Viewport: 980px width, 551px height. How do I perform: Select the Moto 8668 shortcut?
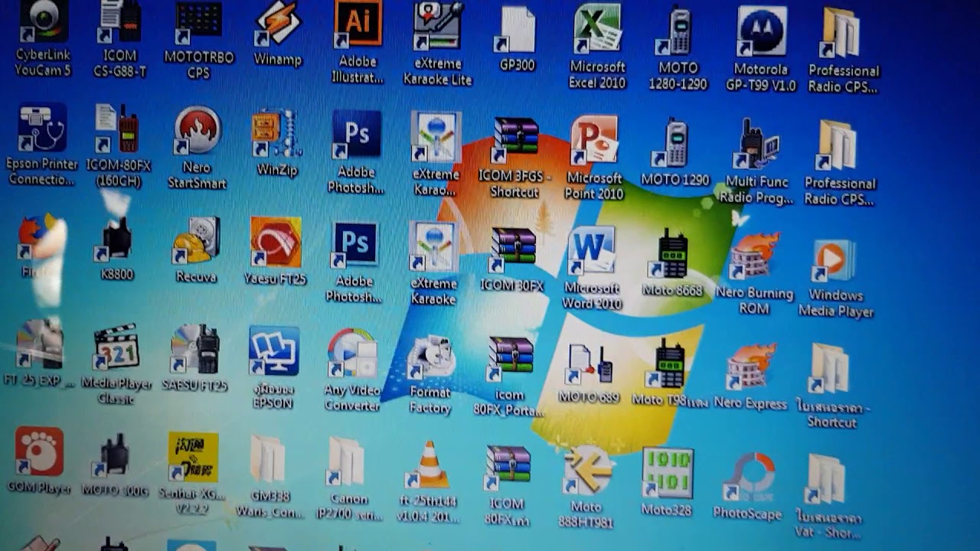(672, 262)
